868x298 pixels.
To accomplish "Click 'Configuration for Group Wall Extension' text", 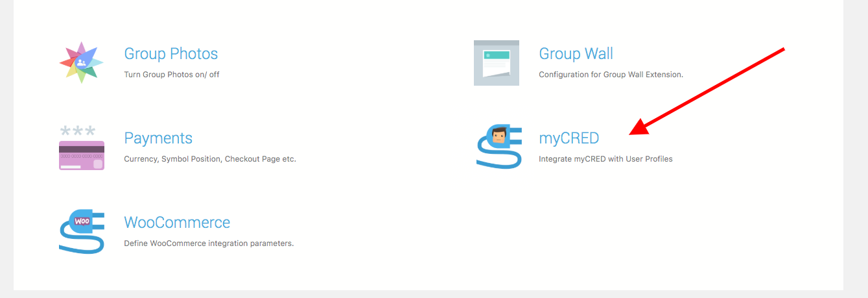I will (611, 75).
